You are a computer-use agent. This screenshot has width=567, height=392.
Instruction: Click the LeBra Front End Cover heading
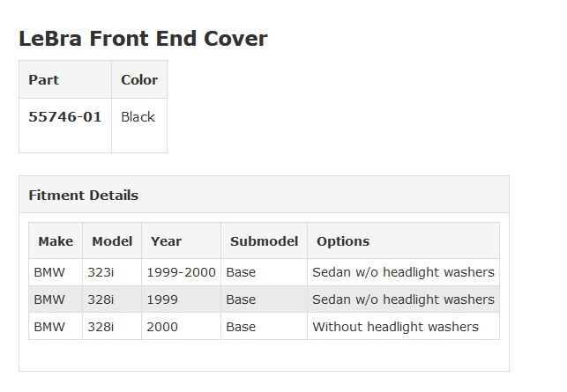point(143,39)
